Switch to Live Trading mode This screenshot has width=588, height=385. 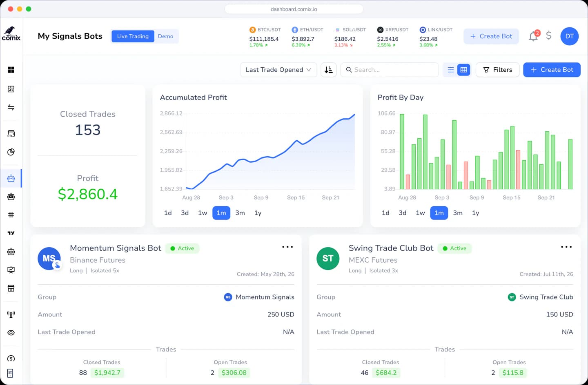pyautogui.click(x=133, y=36)
